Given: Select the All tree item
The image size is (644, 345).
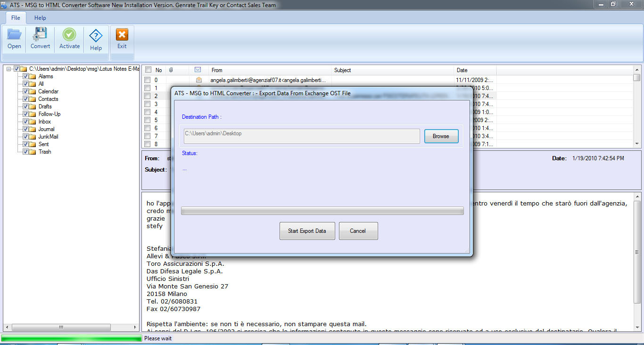Looking at the screenshot, I should (x=41, y=84).
